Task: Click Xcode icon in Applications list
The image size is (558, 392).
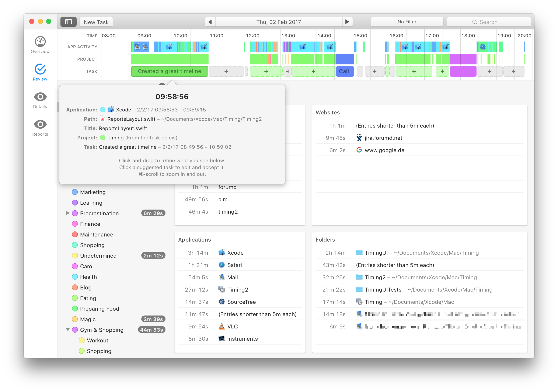Action: [222, 252]
